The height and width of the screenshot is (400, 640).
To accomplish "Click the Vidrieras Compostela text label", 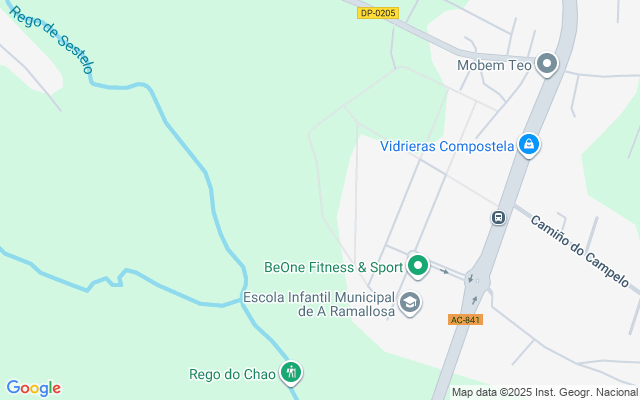I will point(447,146).
